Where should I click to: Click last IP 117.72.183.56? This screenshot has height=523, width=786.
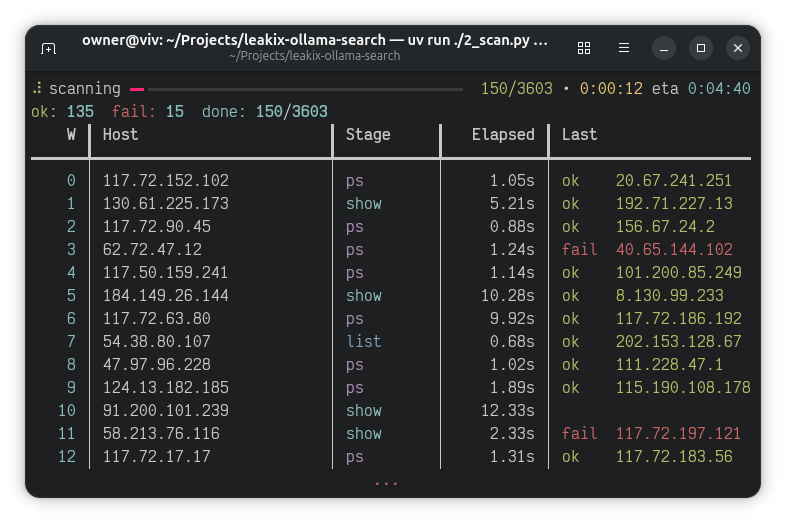(674, 457)
